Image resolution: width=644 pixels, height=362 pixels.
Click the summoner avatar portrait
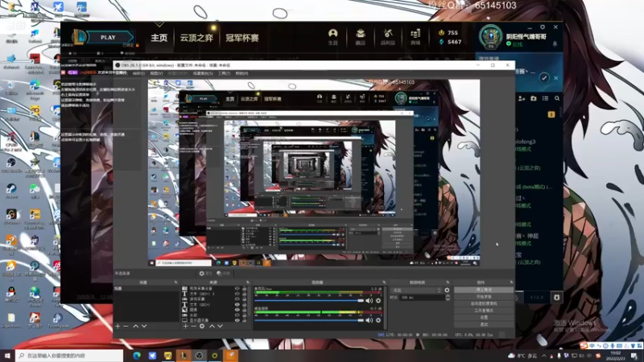coord(490,37)
